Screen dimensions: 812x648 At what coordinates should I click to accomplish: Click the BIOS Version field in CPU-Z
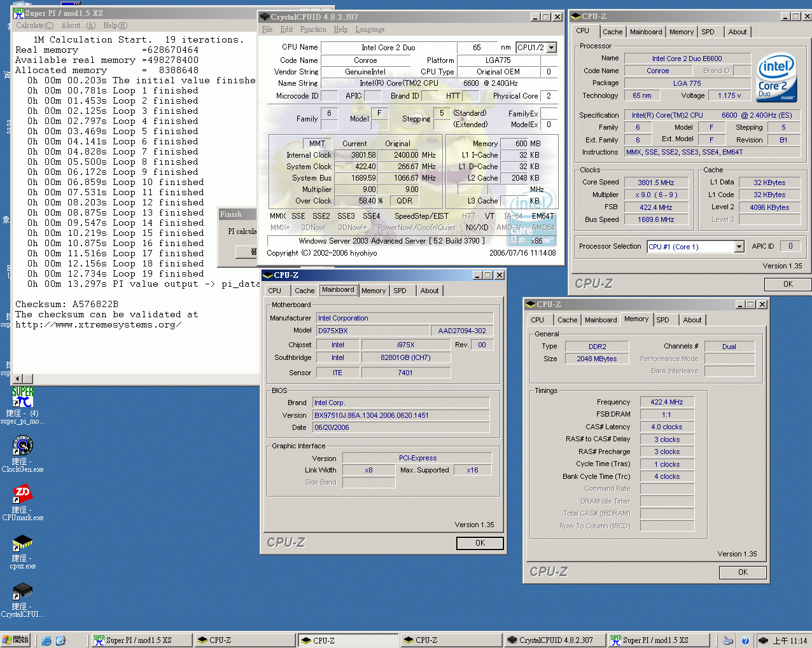(x=401, y=415)
